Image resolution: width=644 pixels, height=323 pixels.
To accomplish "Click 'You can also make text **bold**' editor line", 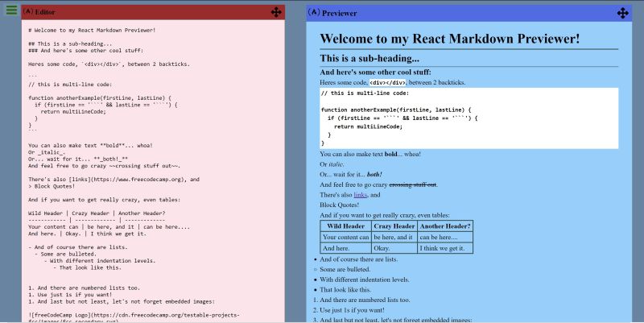I will pos(90,146).
